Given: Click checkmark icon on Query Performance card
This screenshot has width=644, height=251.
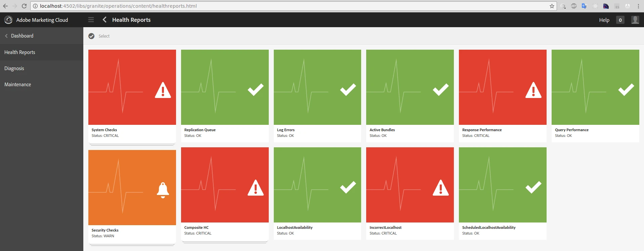Looking at the screenshot, I should coord(626,90).
